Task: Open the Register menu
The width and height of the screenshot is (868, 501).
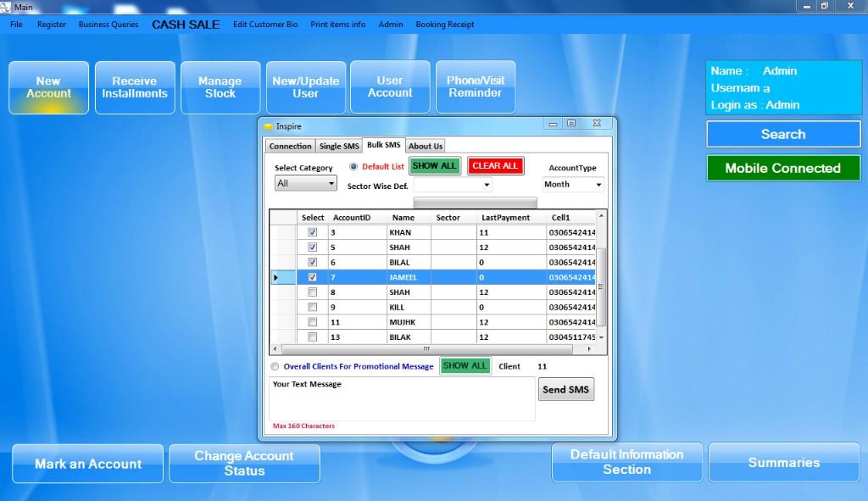Action: coord(52,25)
